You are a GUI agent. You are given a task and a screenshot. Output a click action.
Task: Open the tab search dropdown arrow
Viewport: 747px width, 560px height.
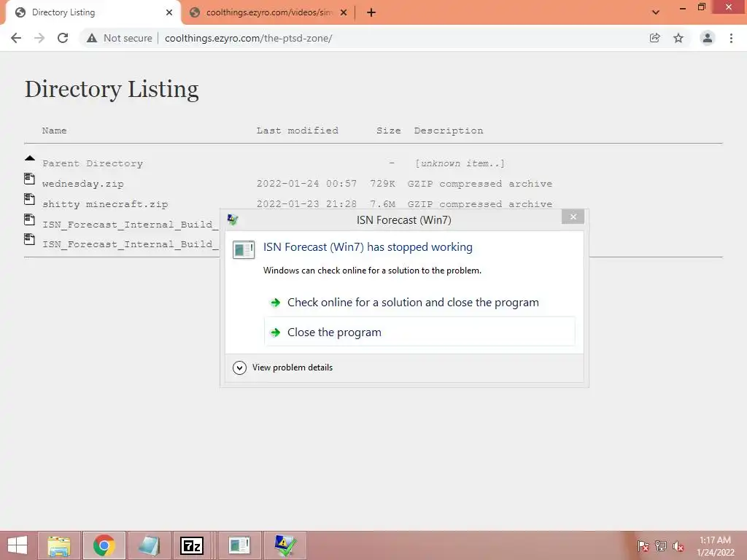pyautogui.click(x=656, y=12)
